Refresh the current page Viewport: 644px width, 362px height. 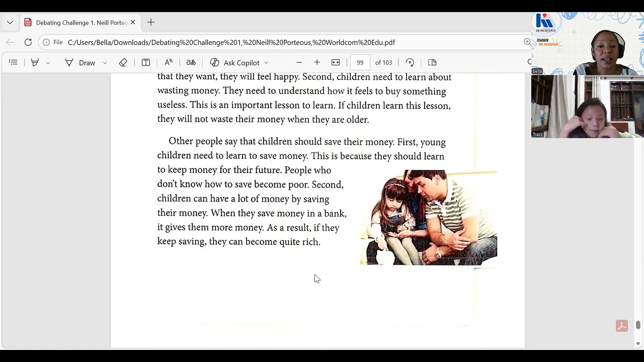pyautogui.click(x=28, y=42)
